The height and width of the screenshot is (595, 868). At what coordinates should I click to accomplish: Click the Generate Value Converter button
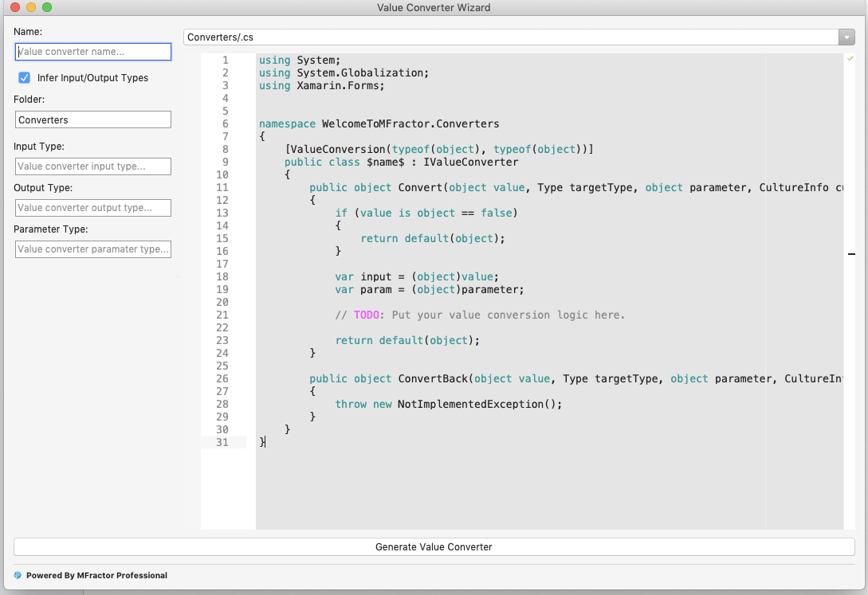pyautogui.click(x=433, y=547)
